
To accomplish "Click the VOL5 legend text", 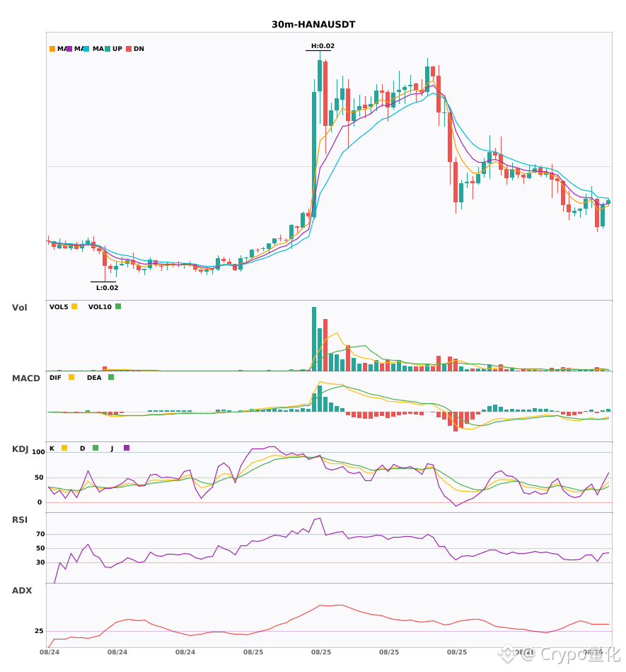I will (x=59, y=307).
